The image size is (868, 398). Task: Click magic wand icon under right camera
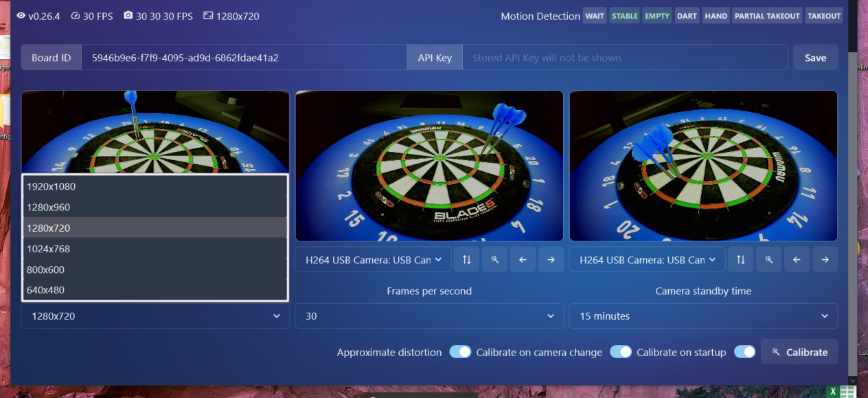pyautogui.click(x=768, y=260)
